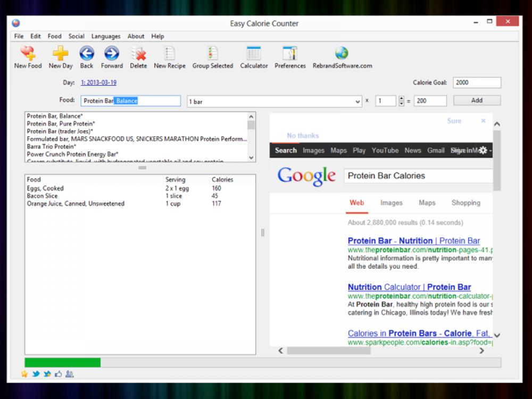This screenshot has height=399, width=532.
Task: Select the Bacon Slice food entry
Action: click(x=43, y=196)
